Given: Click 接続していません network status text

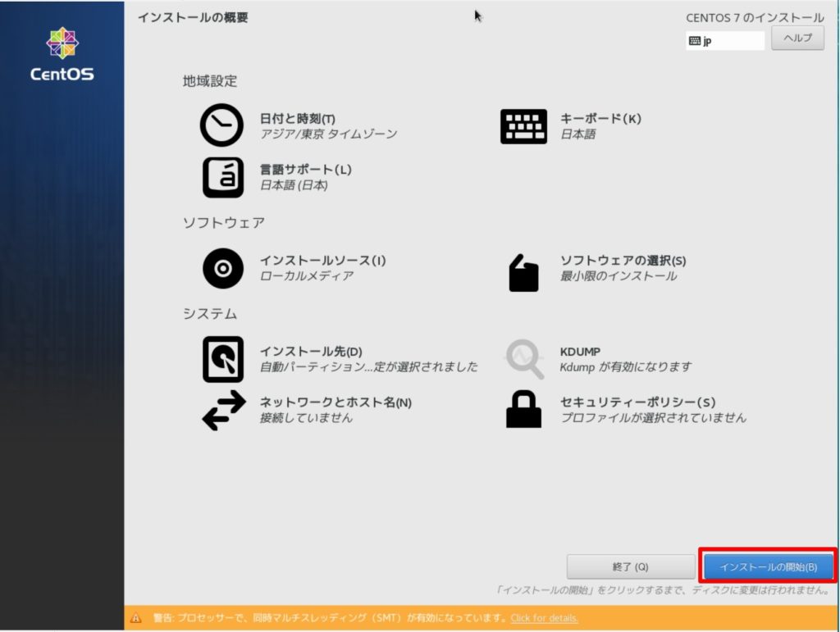Looking at the screenshot, I should (306, 417).
